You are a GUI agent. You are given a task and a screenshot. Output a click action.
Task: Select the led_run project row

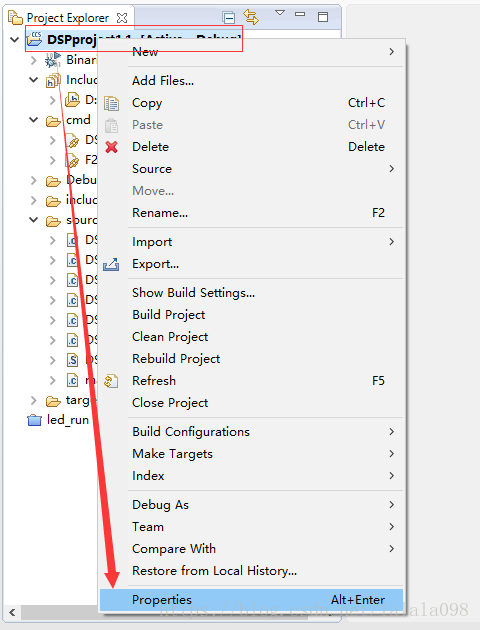click(58, 420)
